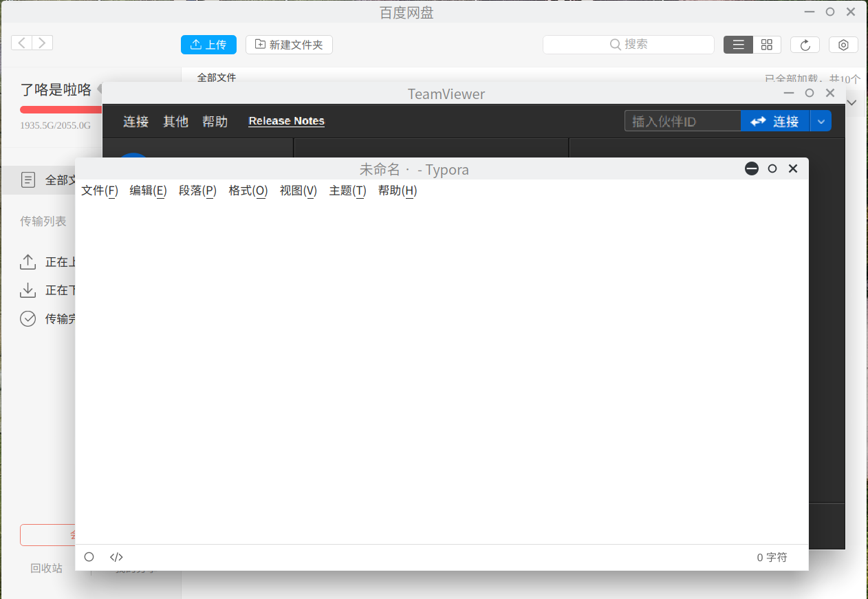
Task: Switch Baidu Netdisk to list view
Action: [739, 45]
